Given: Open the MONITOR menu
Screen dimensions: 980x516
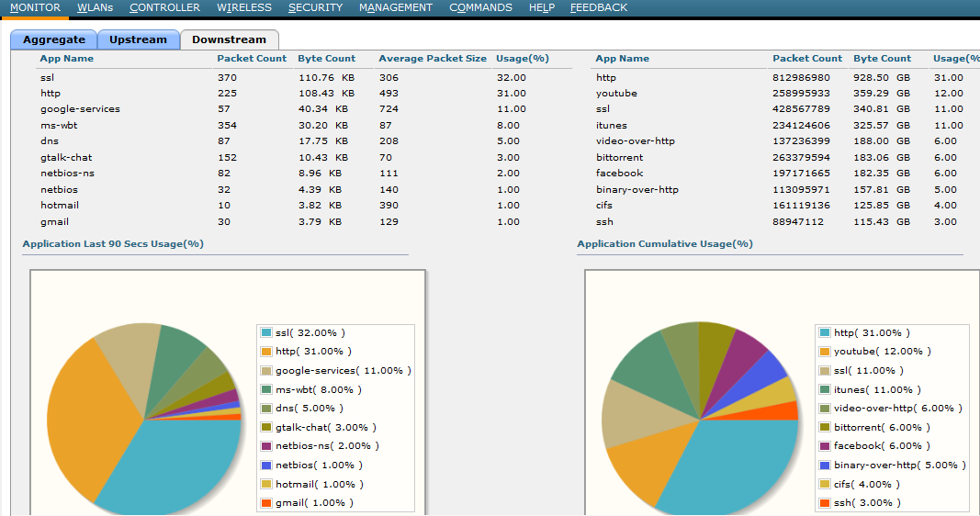Looking at the screenshot, I should tap(35, 7).
